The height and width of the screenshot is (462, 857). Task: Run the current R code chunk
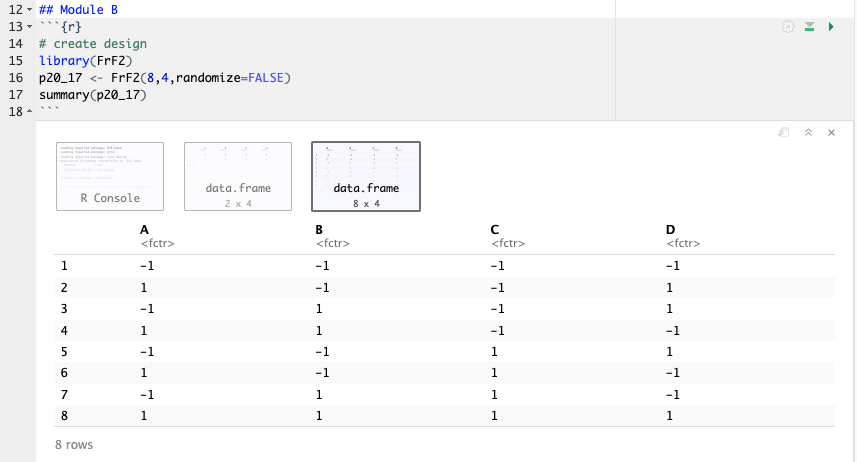tap(831, 27)
